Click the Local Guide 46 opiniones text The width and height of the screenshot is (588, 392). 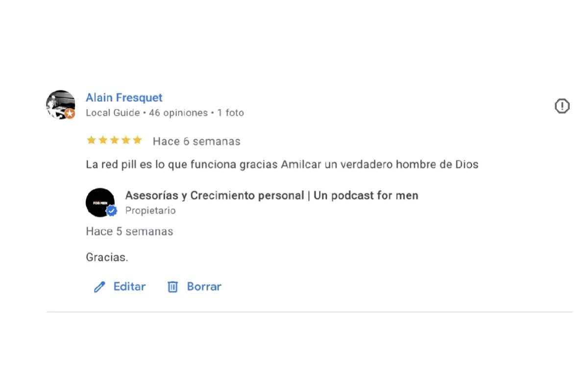point(147,113)
